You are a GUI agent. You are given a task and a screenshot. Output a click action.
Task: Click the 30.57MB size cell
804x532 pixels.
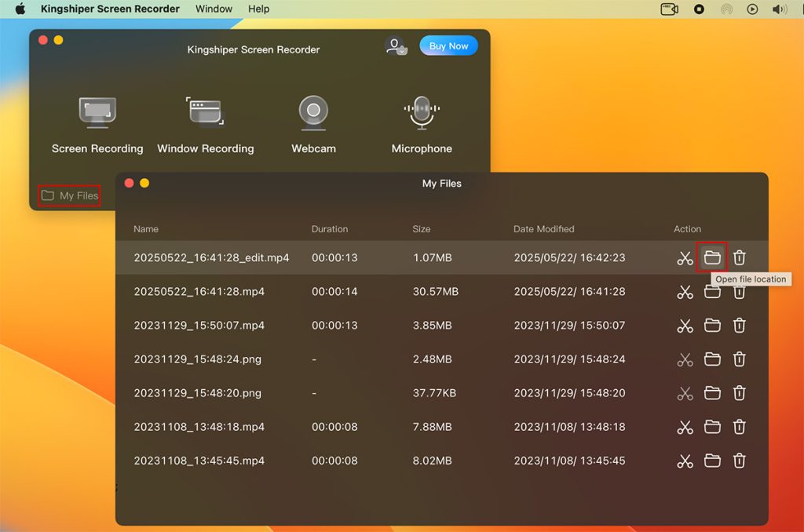coord(435,292)
